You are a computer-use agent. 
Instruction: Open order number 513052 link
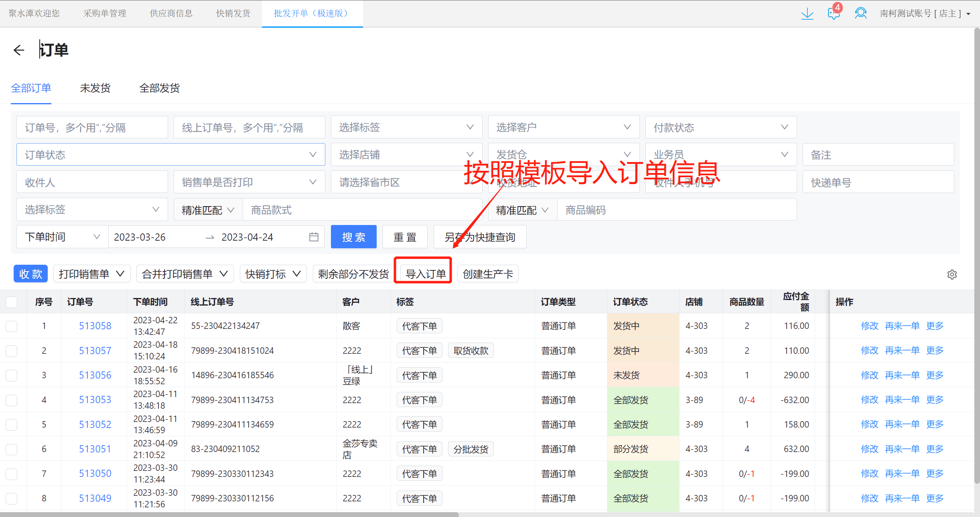point(95,424)
